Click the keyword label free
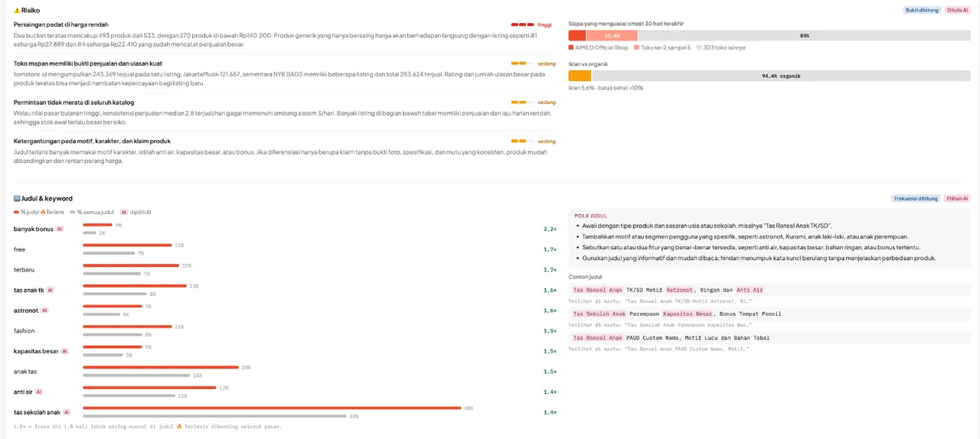This screenshot has height=439, width=980. click(19, 249)
